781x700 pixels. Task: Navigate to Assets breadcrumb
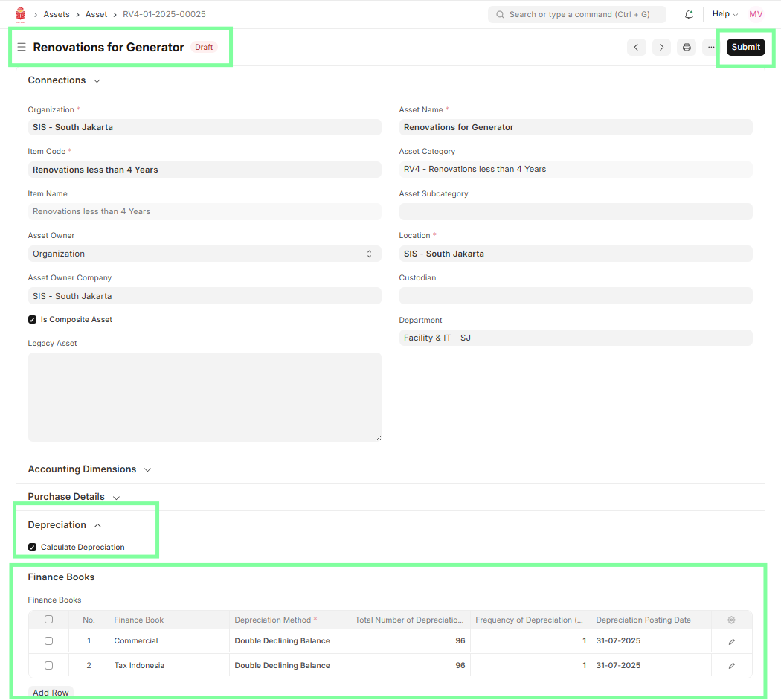click(x=57, y=14)
